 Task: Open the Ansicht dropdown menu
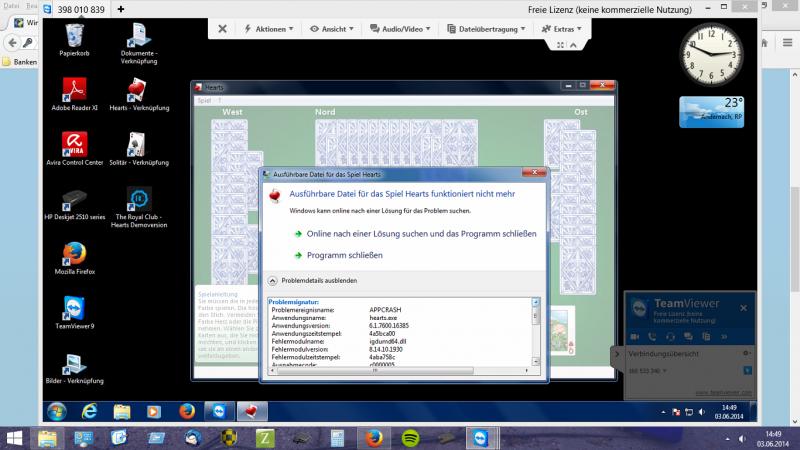pyautogui.click(x=332, y=29)
